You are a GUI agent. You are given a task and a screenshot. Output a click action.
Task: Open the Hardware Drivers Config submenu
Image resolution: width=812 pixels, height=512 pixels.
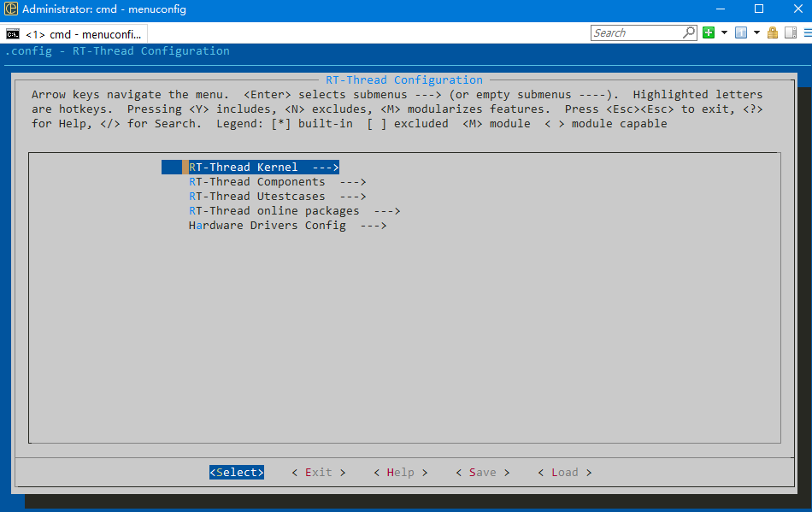coord(287,225)
